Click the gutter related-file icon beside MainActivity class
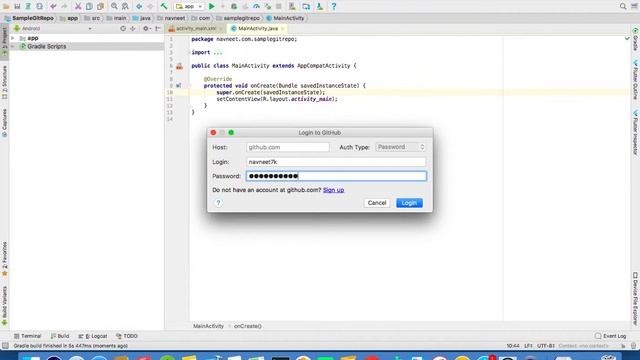640x360 pixels. (179, 66)
